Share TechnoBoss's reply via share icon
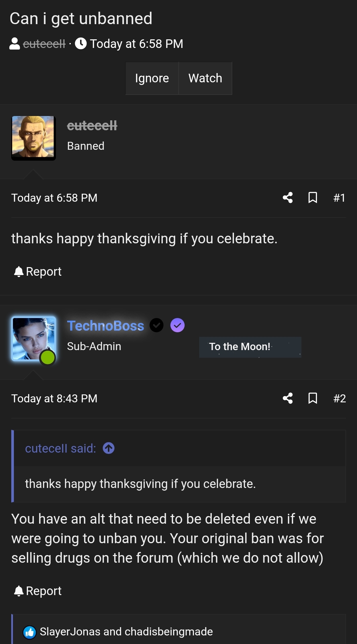The image size is (357, 644). click(x=287, y=398)
